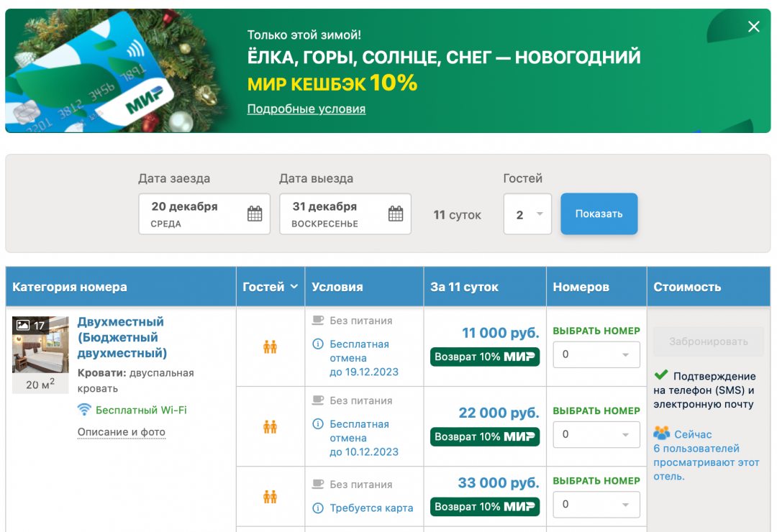Click Возврат 10% МИР badge under 33 000 руб.
The height and width of the screenshot is (532, 777).
[485, 507]
